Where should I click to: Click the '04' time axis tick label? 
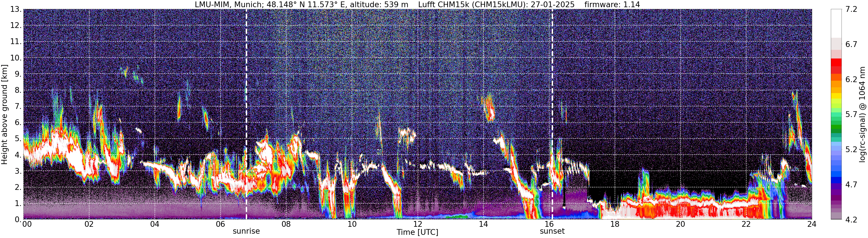point(155,224)
